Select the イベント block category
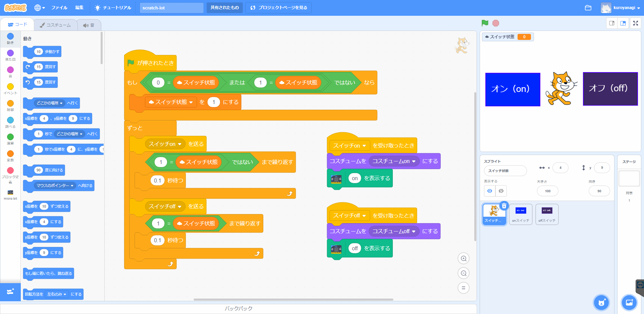Viewport: 644px width, 314px height. (x=10, y=87)
